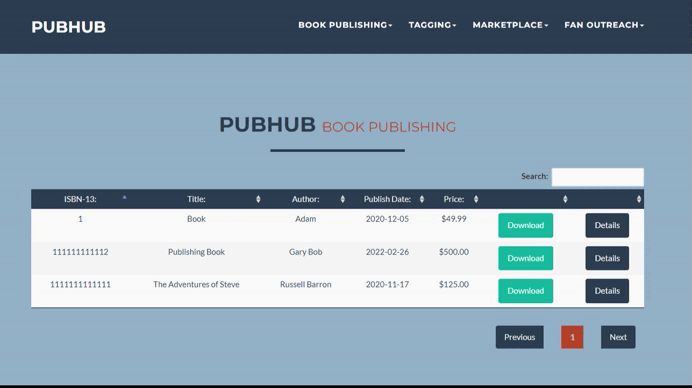Click author name Adam
Viewport: 692px width, 388px height.
click(x=305, y=219)
